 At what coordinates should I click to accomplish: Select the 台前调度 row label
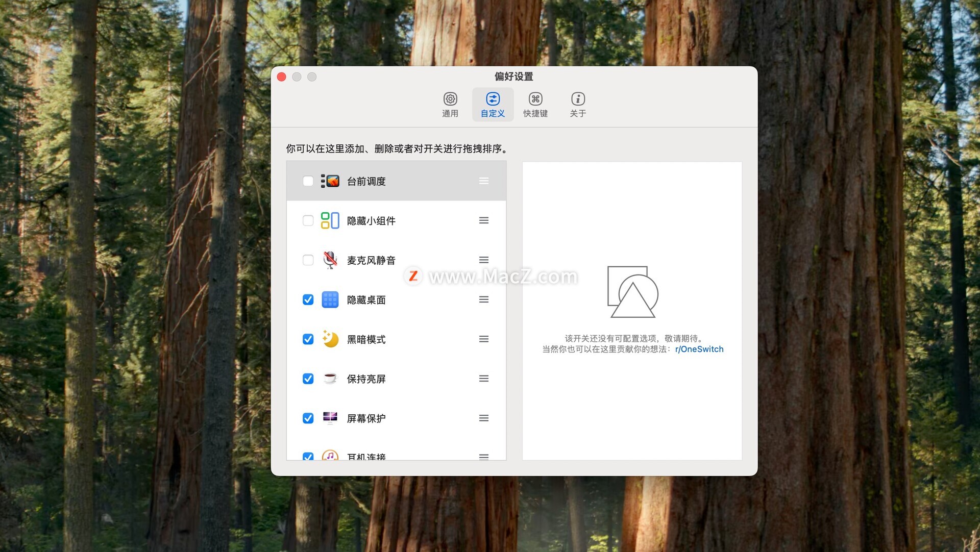(366, 181)
